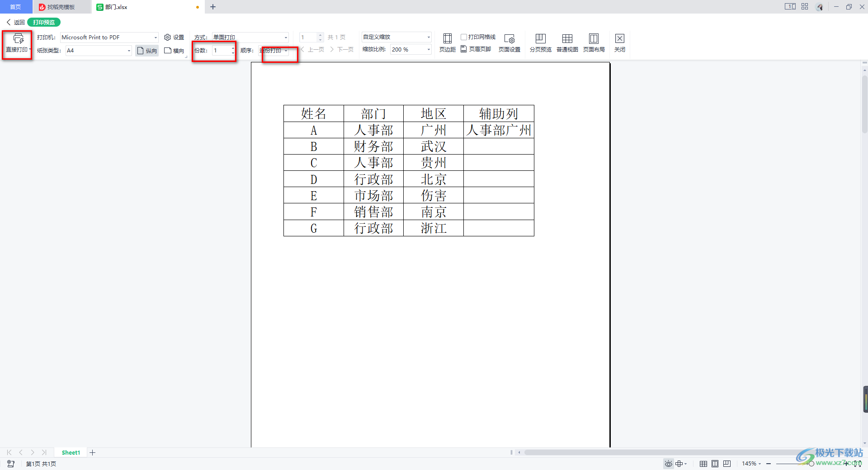Open the 145% zoom level dropdown
The image size is (868, 470).
pos(751,464)
